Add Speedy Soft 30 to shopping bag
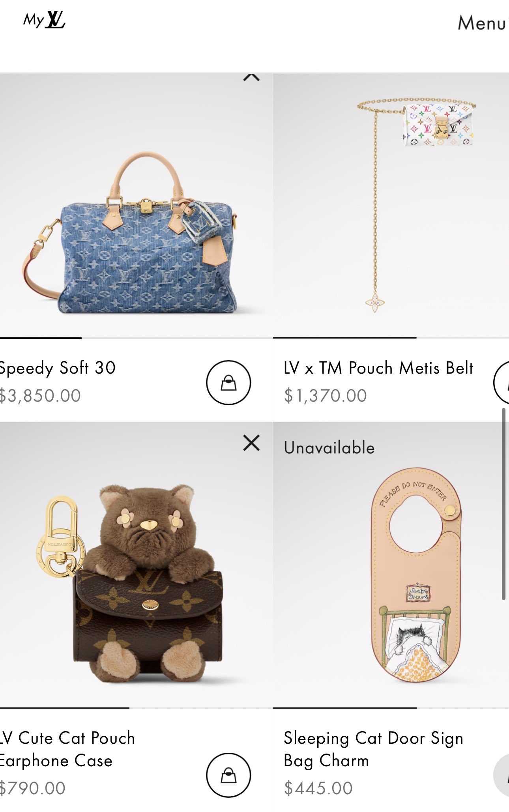The width and height of the screenshot is (509, 812). click(228, 382)
